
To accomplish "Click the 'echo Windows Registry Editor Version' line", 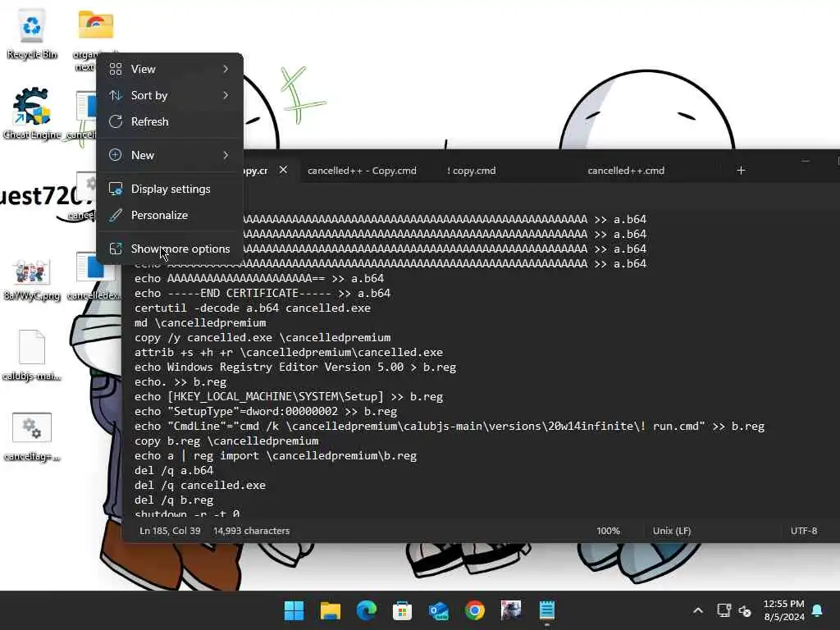I will 295,367.
